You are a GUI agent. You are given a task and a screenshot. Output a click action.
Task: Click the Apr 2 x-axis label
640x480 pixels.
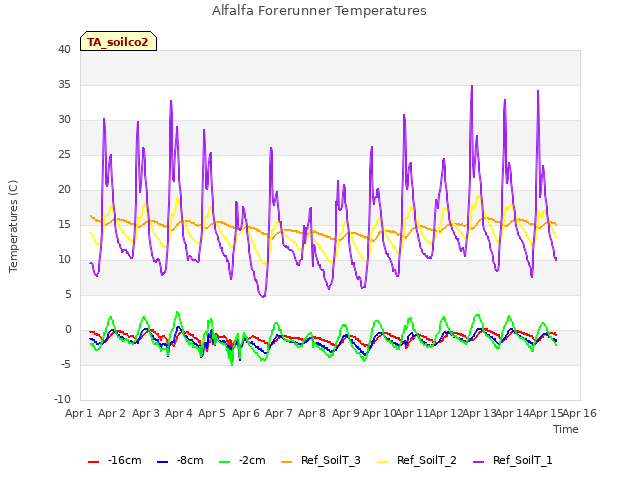112,413
